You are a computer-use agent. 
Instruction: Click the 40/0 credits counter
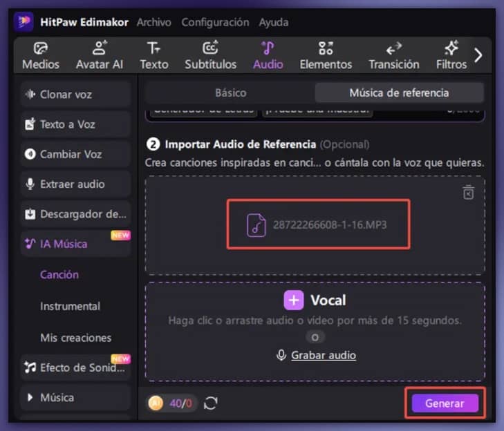(x=180, y=403)
